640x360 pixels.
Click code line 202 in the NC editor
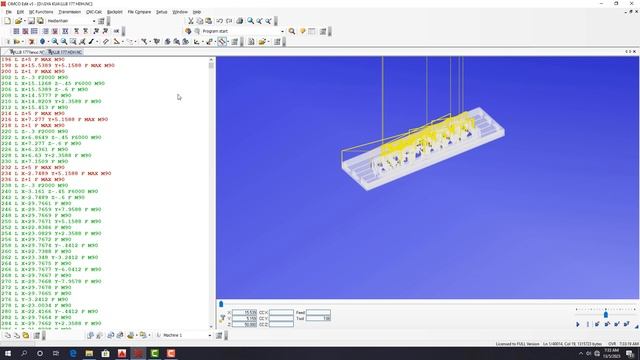[x=35, y=78]
